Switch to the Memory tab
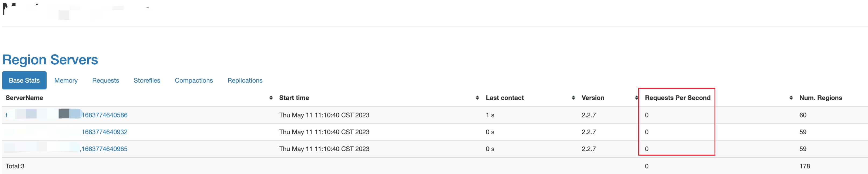This screenshot has width=868, height=174. click(x=66, y=81)
